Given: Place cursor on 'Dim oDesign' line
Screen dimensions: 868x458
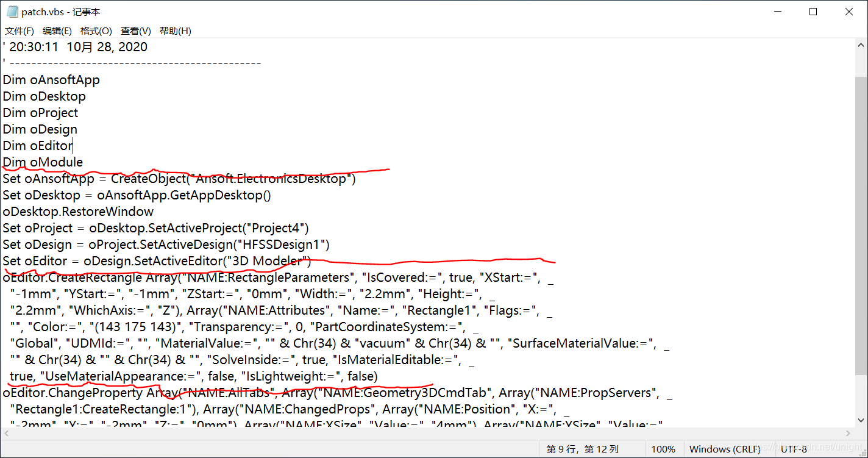Looking at the screenshot, I should point(40,129).
